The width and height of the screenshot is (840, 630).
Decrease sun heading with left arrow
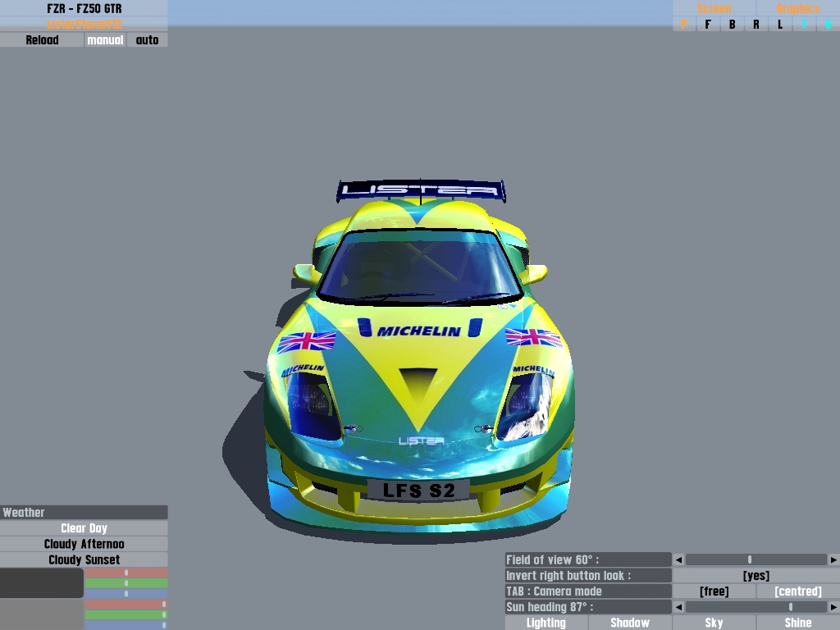(678, 607)
